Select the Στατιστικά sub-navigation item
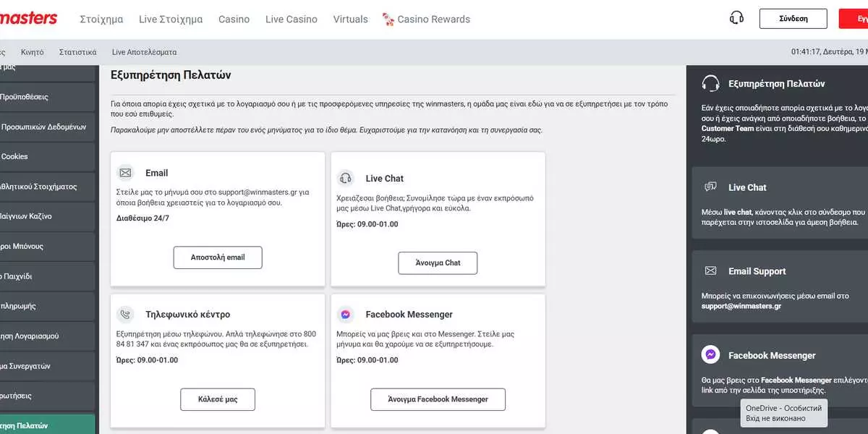 [x=78, y=52]
